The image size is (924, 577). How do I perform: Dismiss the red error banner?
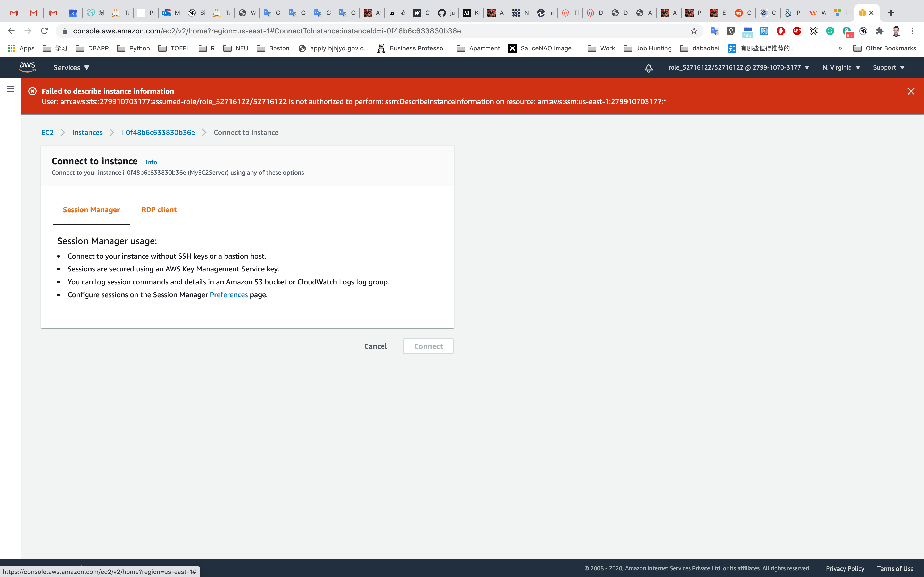(x=911, y=91)
